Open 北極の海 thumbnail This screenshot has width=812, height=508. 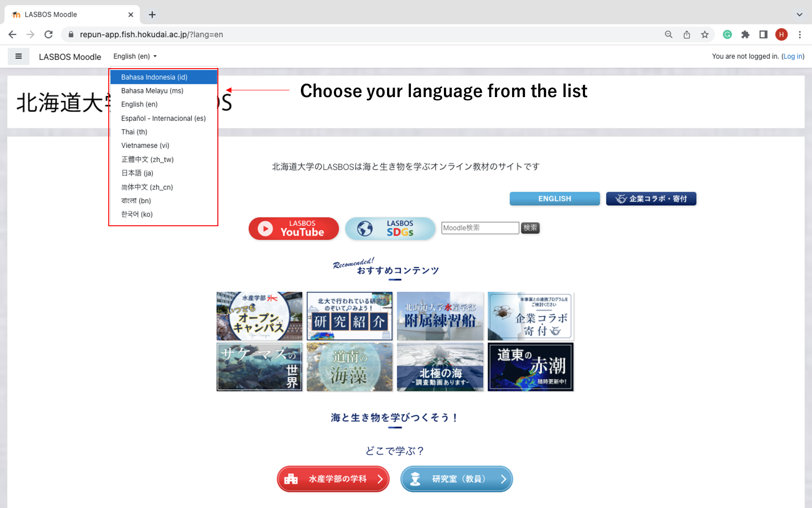click(x=440, y=367)
